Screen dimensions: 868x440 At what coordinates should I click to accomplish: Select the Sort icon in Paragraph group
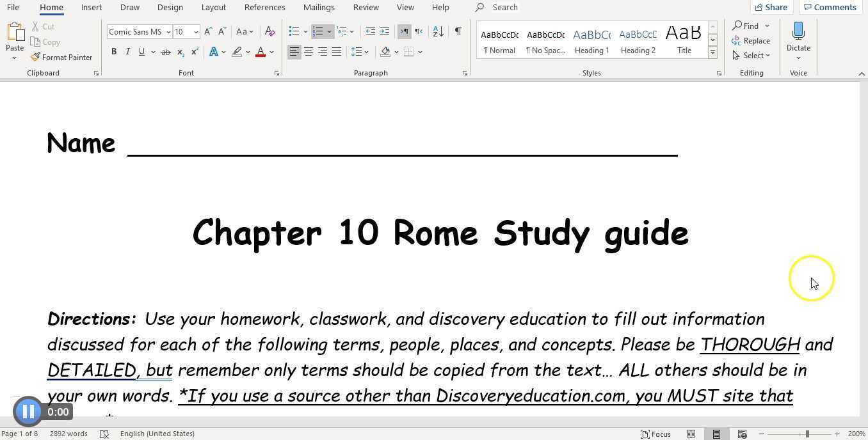pyautogui.click(x=437, y=31)
